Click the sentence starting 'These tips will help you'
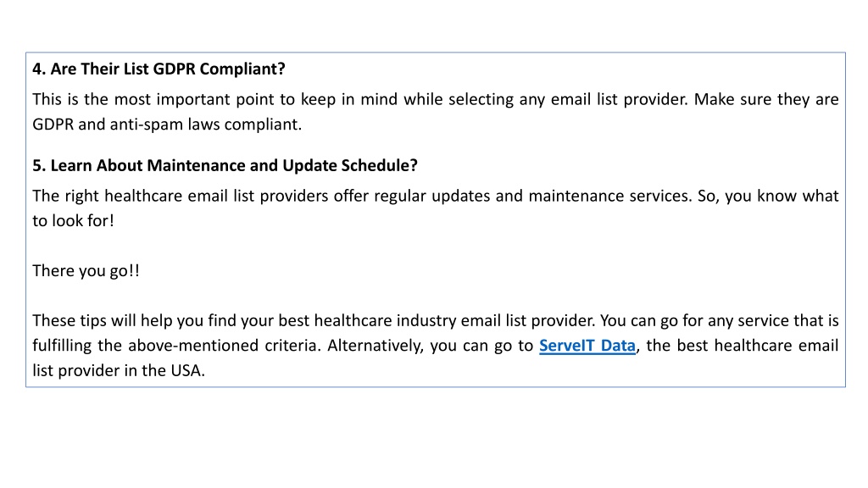Image resolution: width=868 pixels, height=488 pixels. pos(314,321)
